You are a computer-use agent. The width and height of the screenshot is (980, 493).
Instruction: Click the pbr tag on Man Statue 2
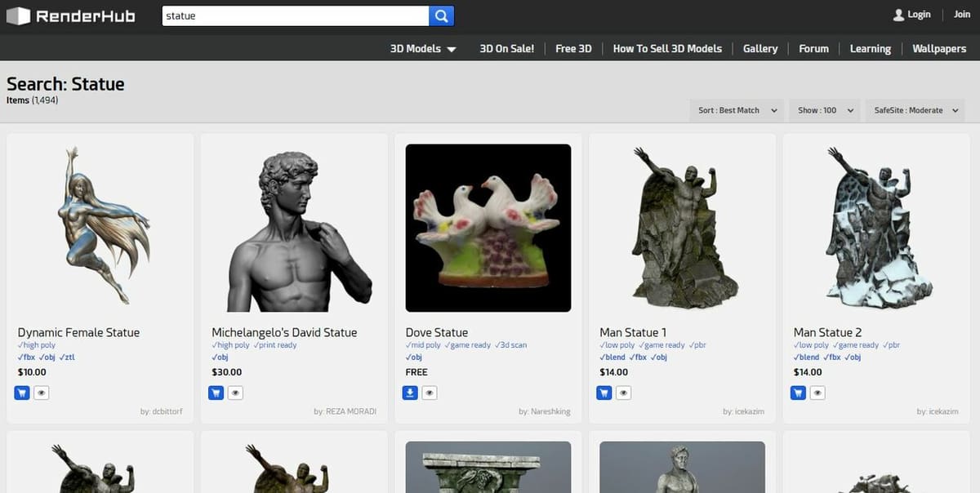click(x=891, y=345)
